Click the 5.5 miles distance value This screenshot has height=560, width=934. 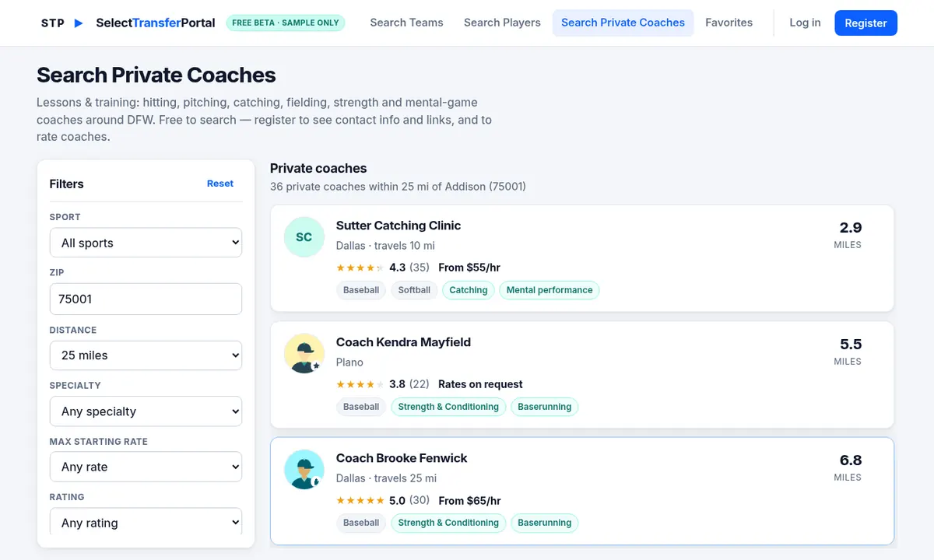tap(850, 345)
